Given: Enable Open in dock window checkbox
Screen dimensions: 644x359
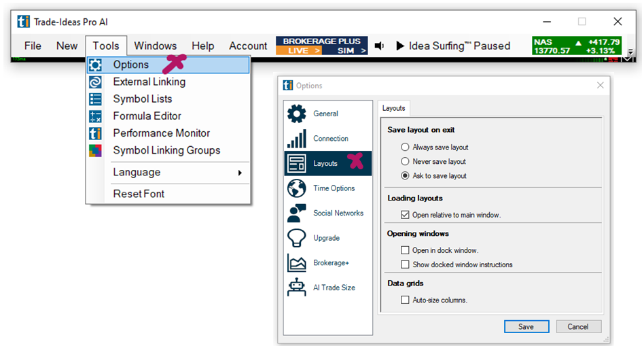Looking at the screenshot, I should [x=406, y=250].
